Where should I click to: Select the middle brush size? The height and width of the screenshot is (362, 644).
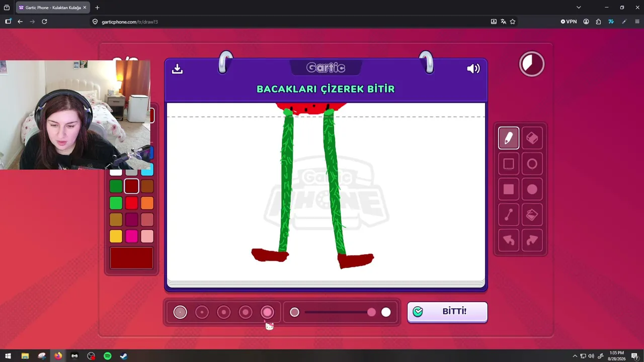[223, 312]
